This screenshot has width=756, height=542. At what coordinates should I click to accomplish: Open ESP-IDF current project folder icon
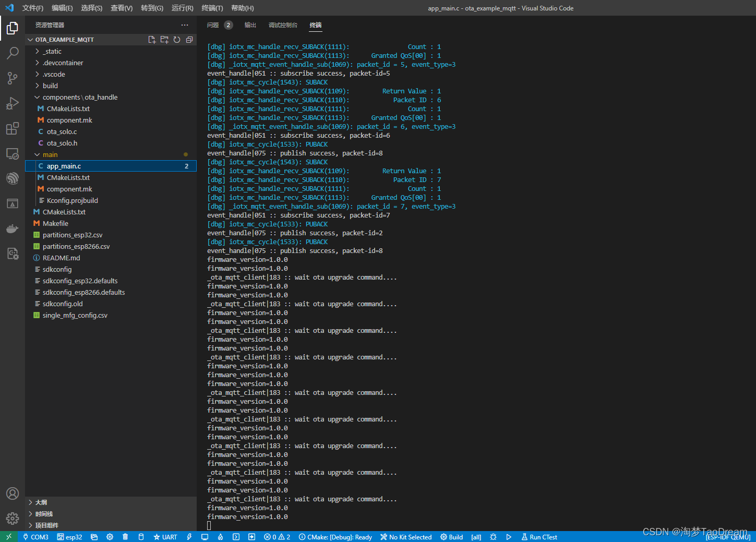tap(94, 537)
